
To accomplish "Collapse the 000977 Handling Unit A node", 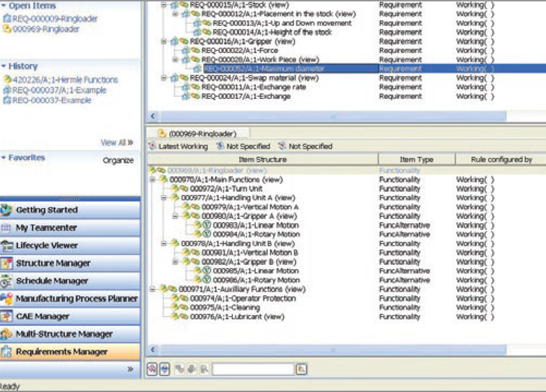I will 164,198.
